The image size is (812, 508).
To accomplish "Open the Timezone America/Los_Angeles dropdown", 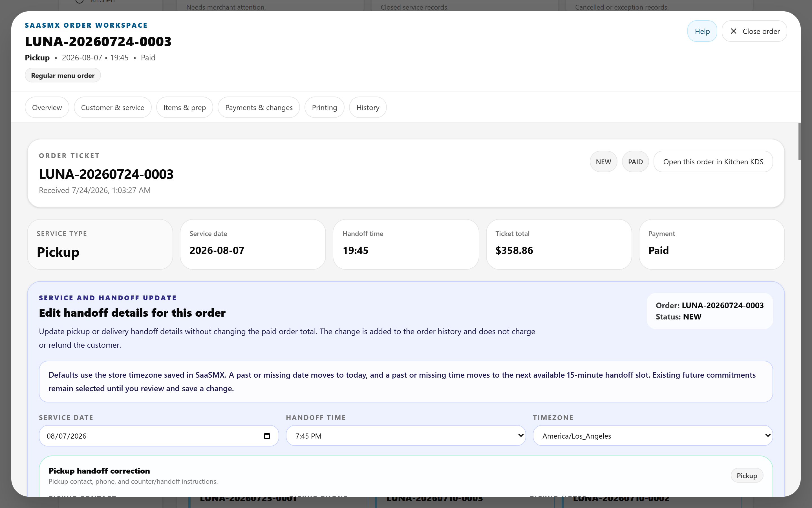I will (x=653, y=436).
